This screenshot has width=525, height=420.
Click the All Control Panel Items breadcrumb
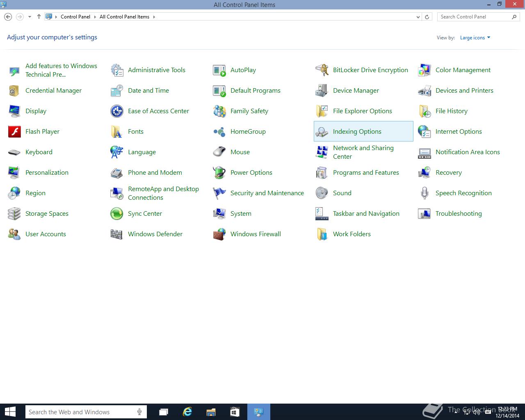[x=124, y=17]
